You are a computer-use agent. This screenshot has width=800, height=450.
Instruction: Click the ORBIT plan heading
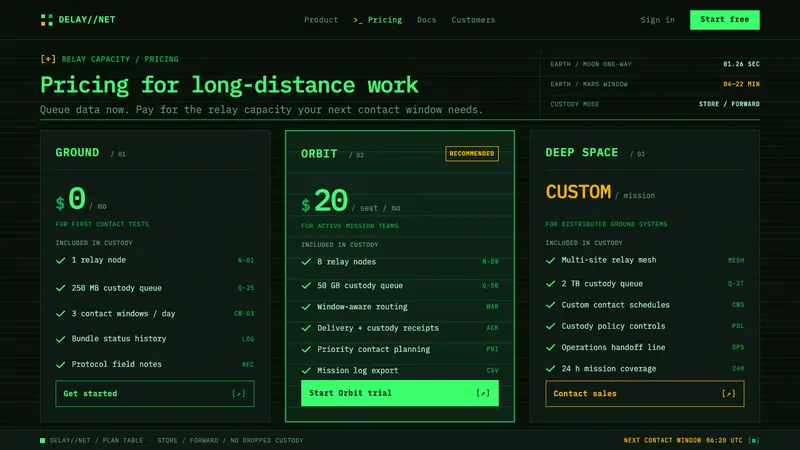(x=319, y=154)
